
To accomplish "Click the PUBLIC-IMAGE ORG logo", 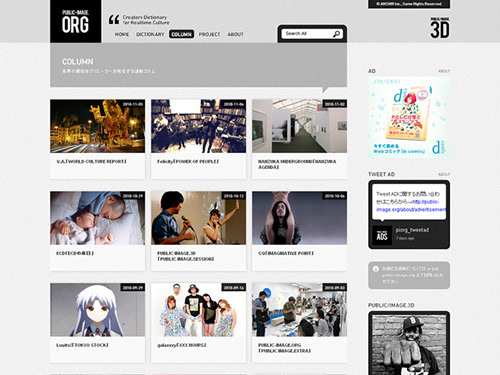I will pos(76,21).
